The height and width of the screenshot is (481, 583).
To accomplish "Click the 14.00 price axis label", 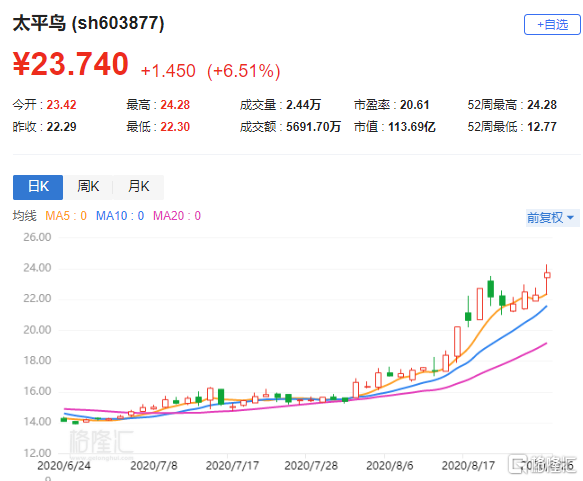I will coord(37,422).
